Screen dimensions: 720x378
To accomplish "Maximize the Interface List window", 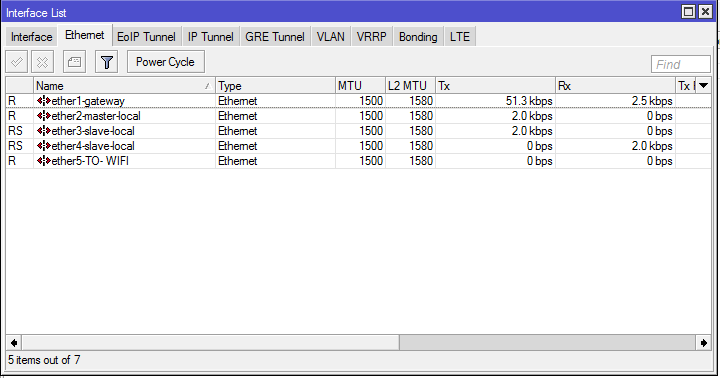I will tap(688, 11).
